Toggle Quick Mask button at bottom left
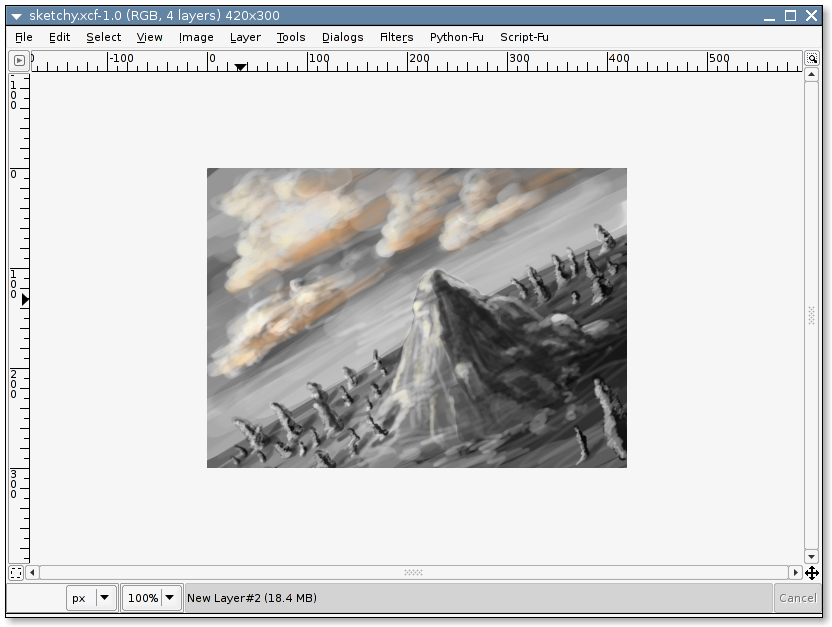The width and height of the screenshot is (832, 627). pyautogui.click(x=16, y=573)
